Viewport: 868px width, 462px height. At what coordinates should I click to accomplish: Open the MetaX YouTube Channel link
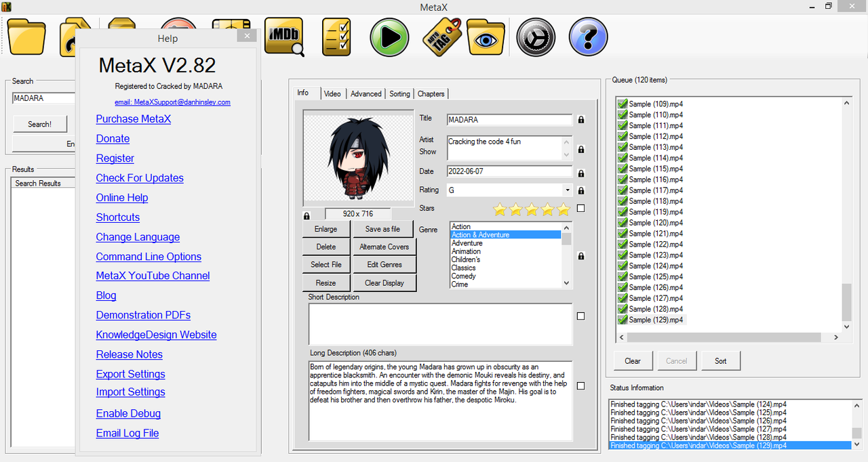[153, 276]
